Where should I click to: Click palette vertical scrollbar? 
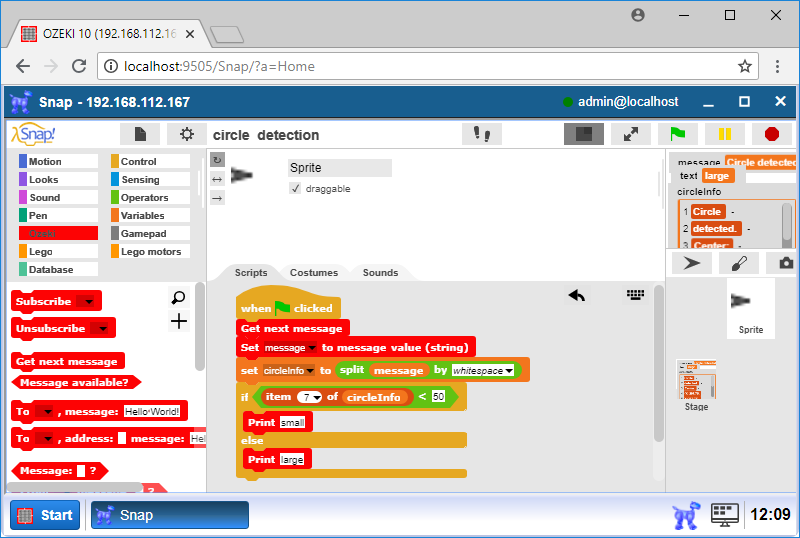click(x=199, y=327)
